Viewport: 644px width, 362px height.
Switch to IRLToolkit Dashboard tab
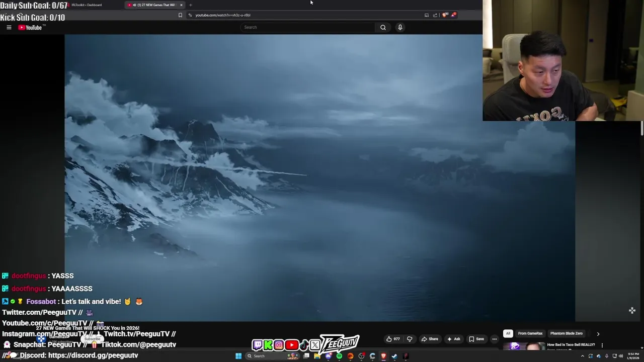[87, 5]
